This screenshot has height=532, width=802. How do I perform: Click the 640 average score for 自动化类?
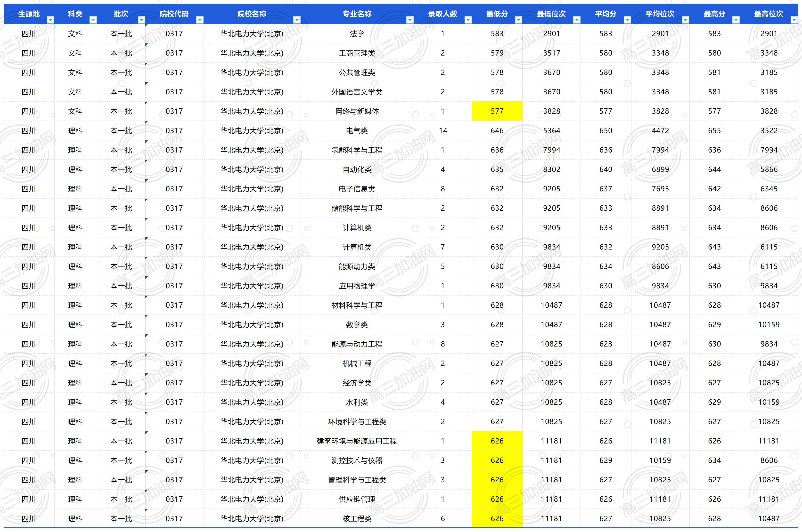[606, 169]
